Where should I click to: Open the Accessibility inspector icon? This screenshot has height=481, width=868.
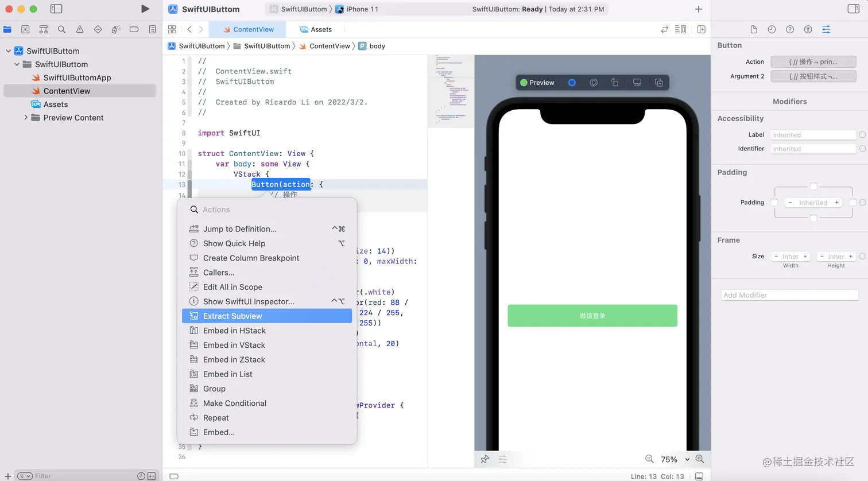click(x=808, y=29)
